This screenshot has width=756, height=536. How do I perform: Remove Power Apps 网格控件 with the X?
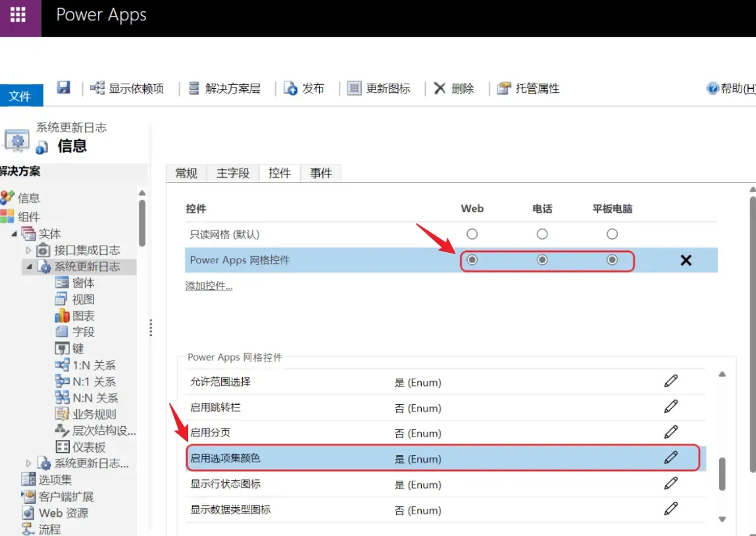(x=686, y=260)
